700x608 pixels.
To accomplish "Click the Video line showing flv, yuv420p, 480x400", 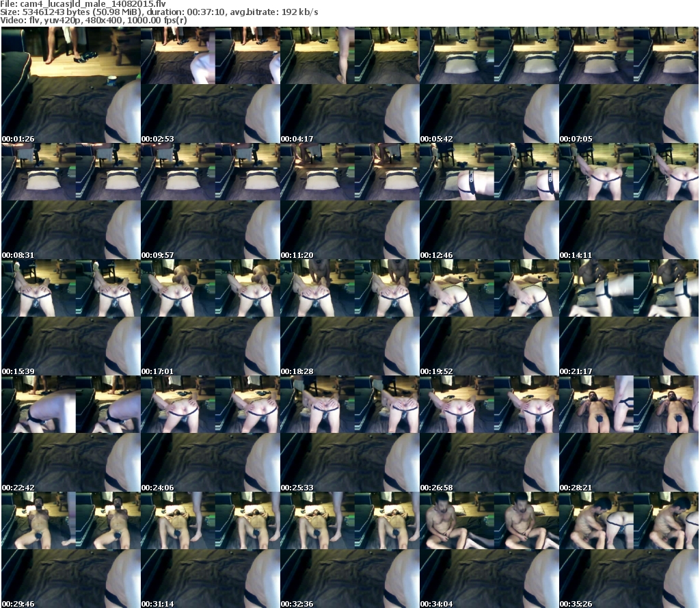I will pos(94,20).
